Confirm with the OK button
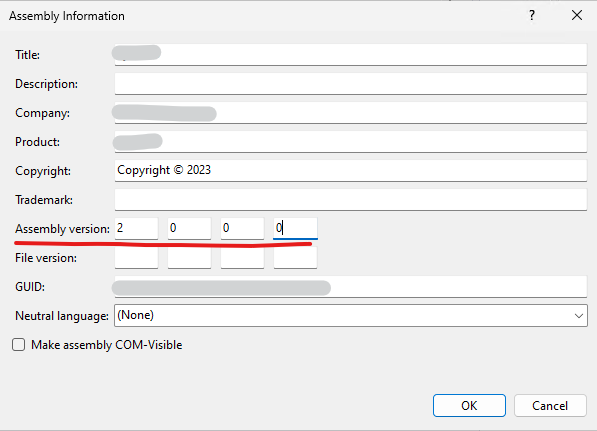The image size is (597, 431). pos(469,405)
